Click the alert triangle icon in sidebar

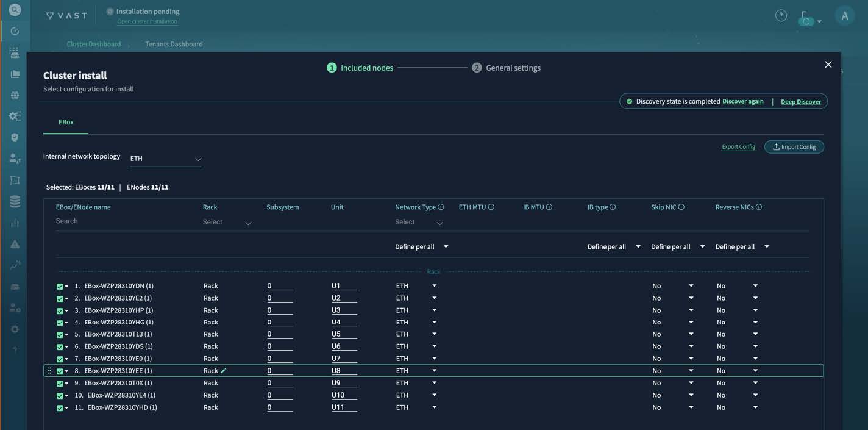tap(15, 244)
